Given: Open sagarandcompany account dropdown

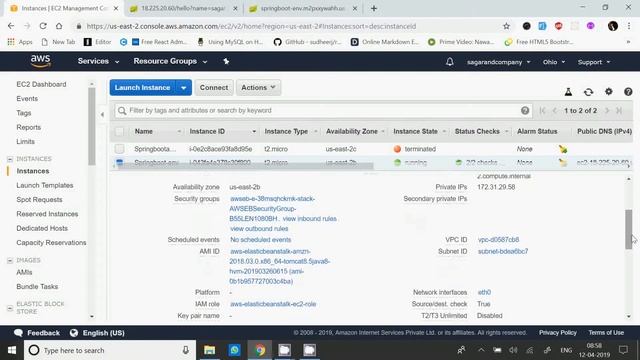Looking at the screenshot, I should [x=499, y=62].
